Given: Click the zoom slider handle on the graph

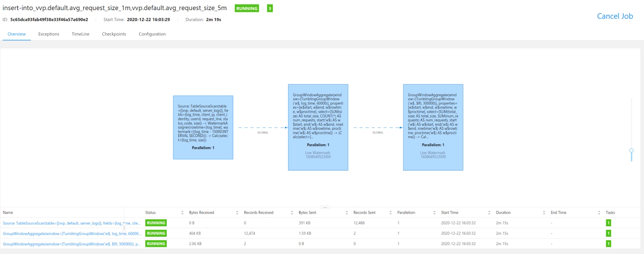Looking at the screenshot, I should [631, 150].
